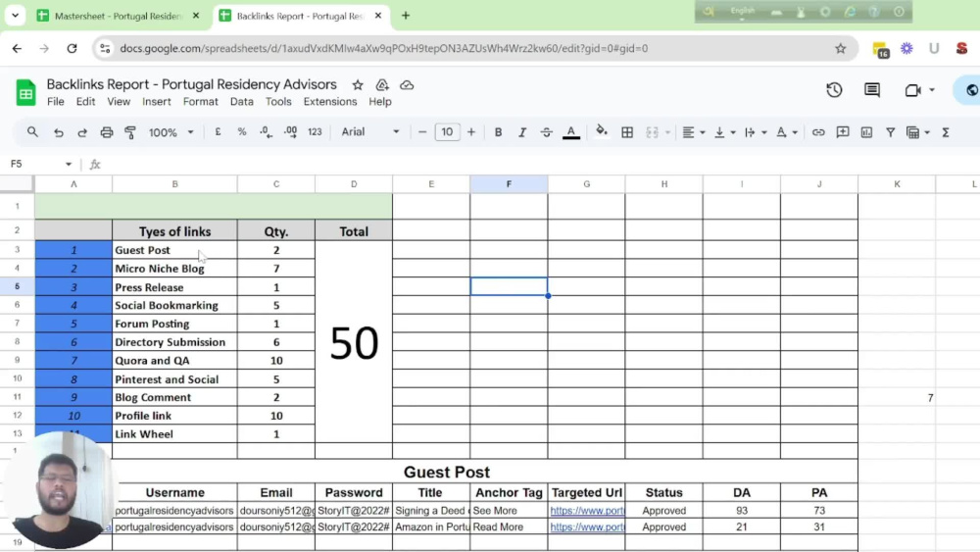The height and width of the screenshot is (552, 980).
Task: Undo the last action
Action: tap(58, 132)
